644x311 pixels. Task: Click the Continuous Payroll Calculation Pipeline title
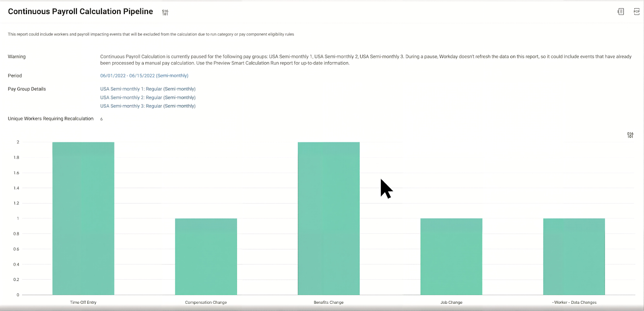pos(80,12)
